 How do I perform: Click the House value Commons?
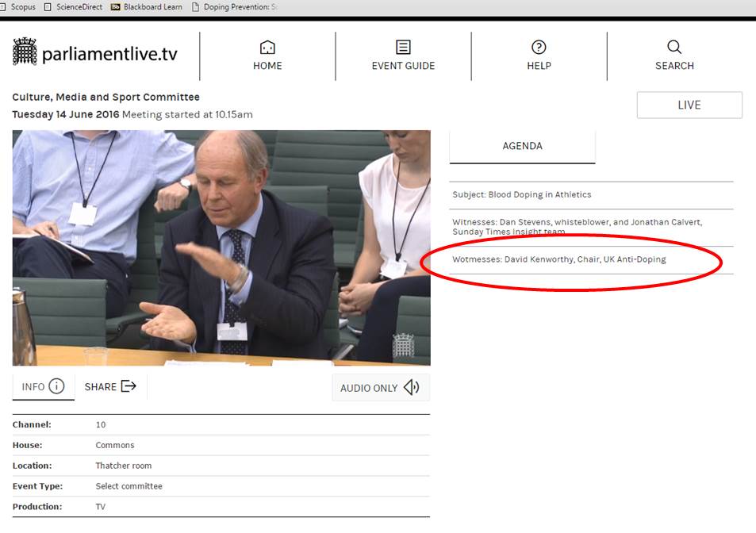(115, 445)
